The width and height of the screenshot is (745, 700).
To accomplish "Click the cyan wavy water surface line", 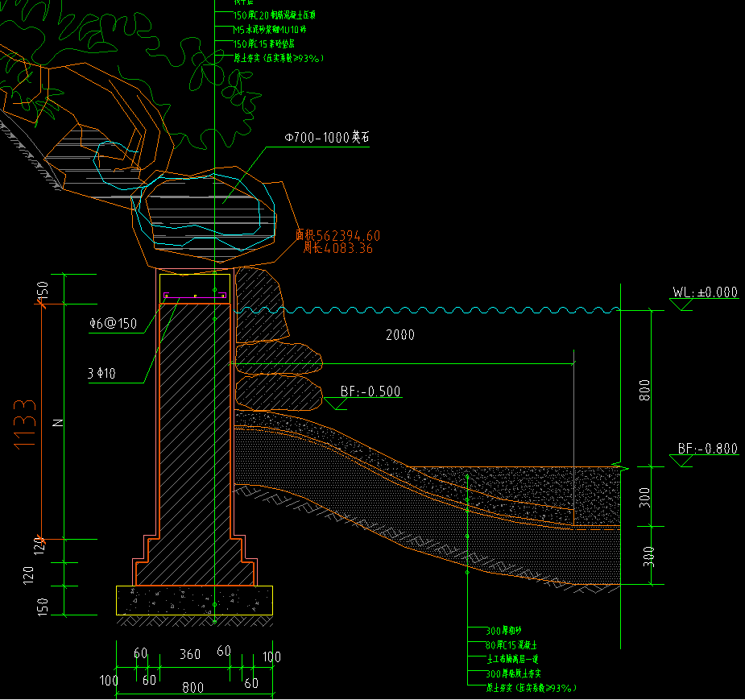I will click(x=428, y=310).
